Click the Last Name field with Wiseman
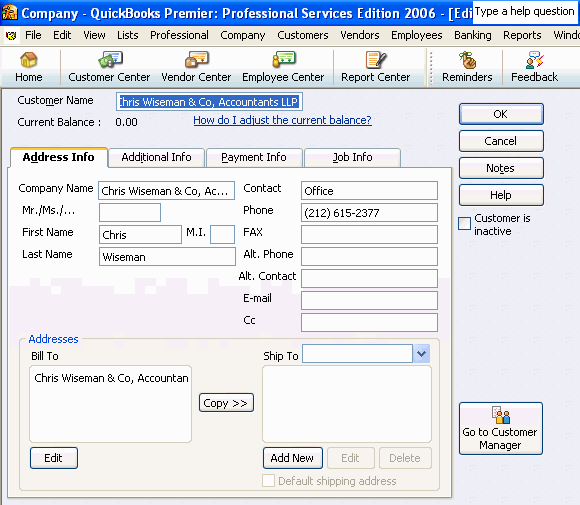Viewport: 580px width, 505px height. tap(167, 256)
